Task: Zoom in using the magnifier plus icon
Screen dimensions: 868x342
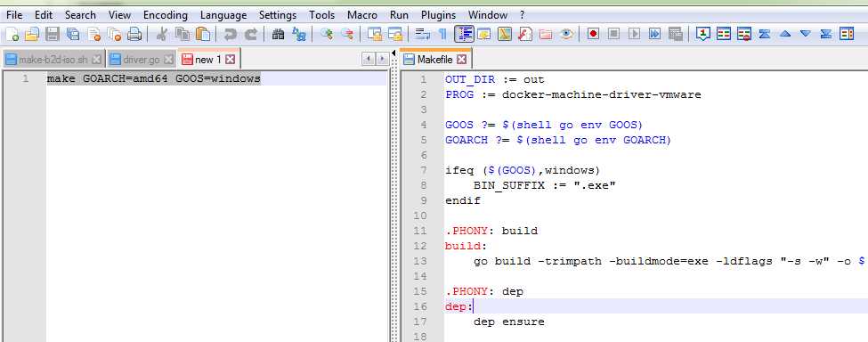Action: [x=327, y=35]
